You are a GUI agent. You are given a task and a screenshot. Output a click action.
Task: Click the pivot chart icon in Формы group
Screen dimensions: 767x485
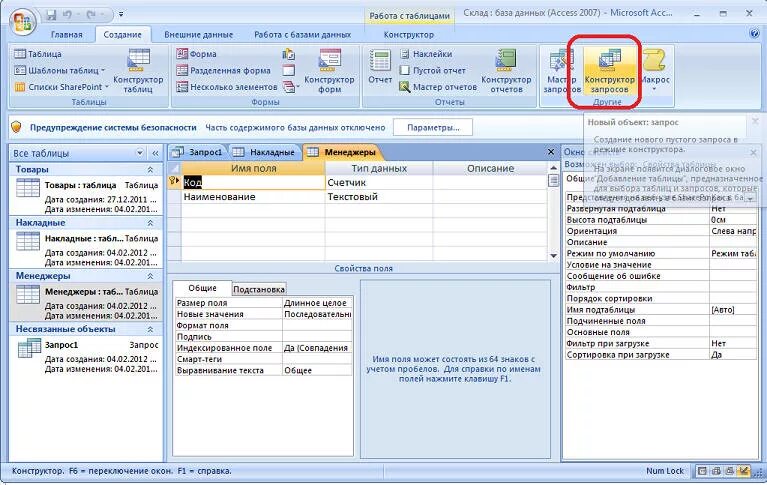[289, 54]
